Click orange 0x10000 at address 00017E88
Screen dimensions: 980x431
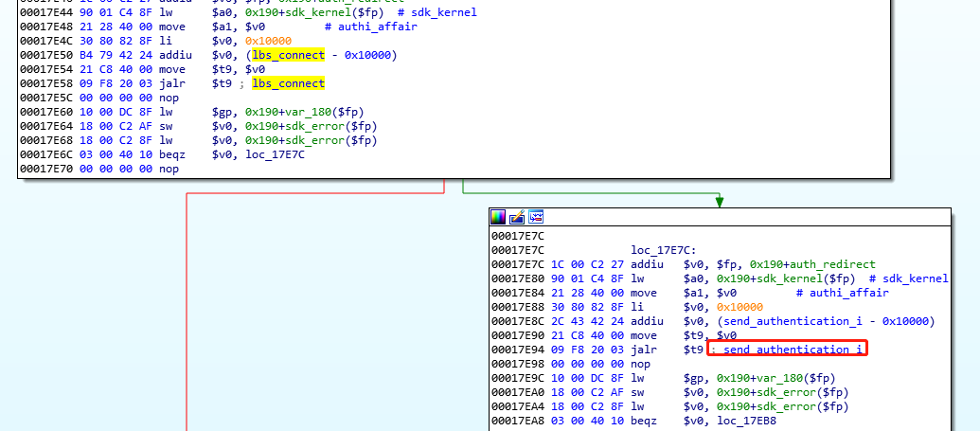coord(740,307)
